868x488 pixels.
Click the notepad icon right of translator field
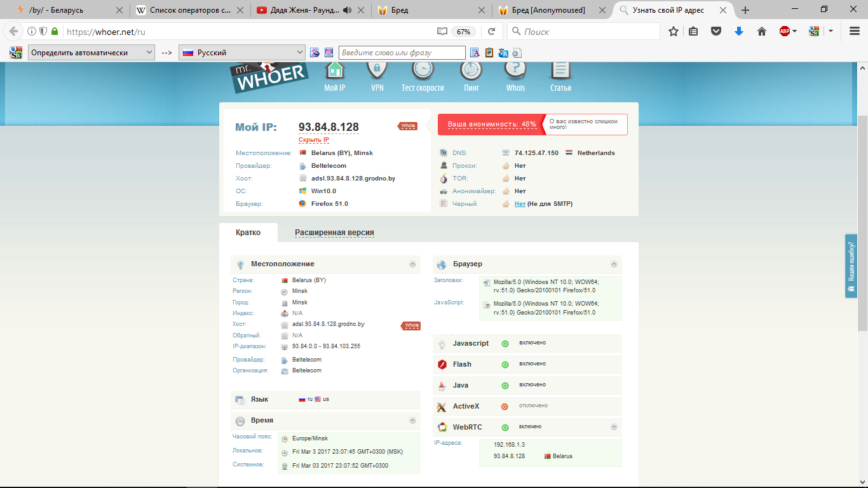point(489,53)
